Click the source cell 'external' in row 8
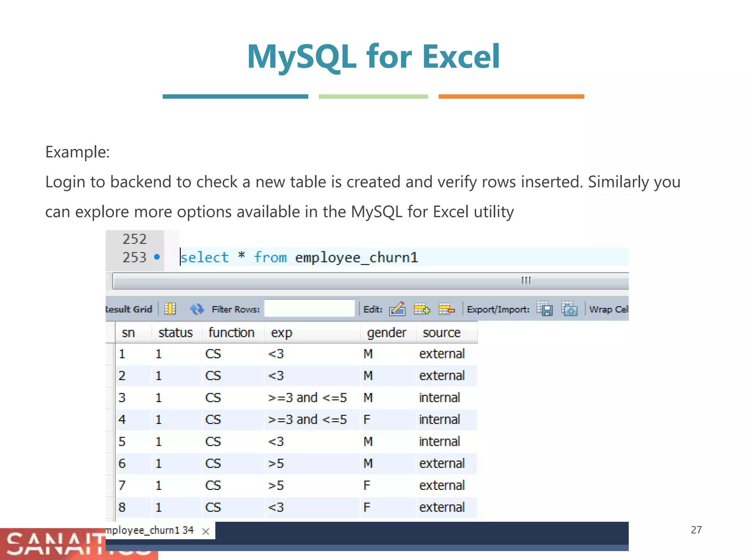The image size is (747, 560). pos(447,507)
